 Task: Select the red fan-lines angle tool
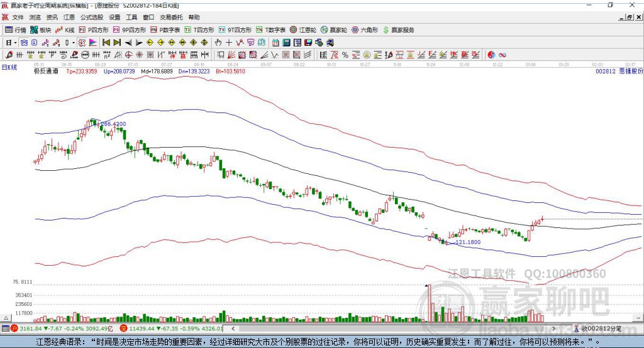pyautogui.click(x=231, y=55)
